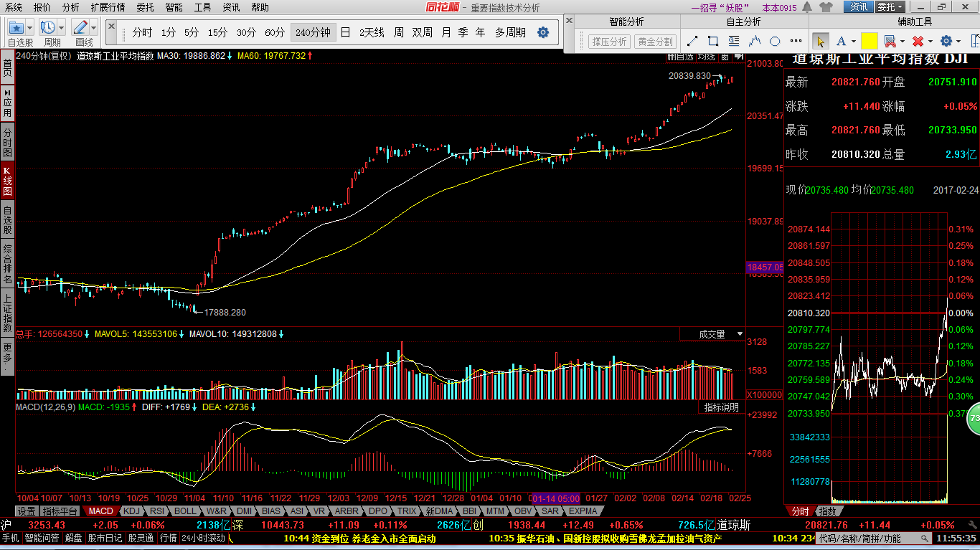This screenshot has height=550, width=980.
Task: Show more drawing tools ellipsis
Action: pyautogui.click(x=795, y=42)
